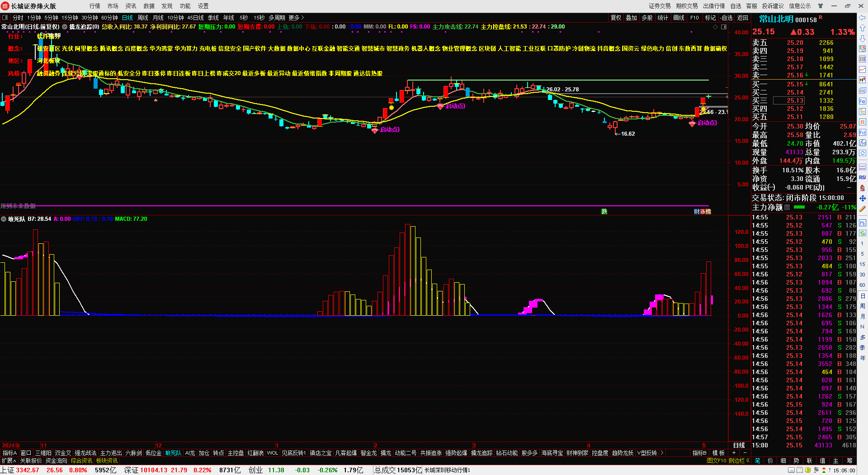The height and width of the screenshot is (475, 868).
Task: Open the 设置 menu
Action: 203,6
